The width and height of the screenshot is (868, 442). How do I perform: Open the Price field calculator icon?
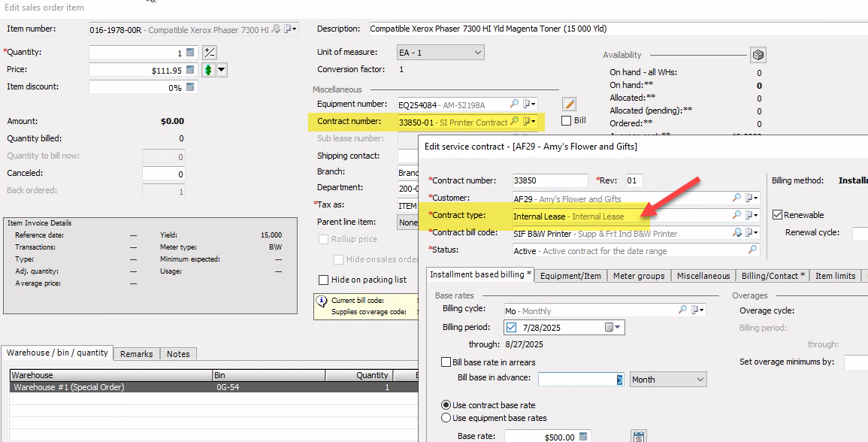click(x=190, y=70)
